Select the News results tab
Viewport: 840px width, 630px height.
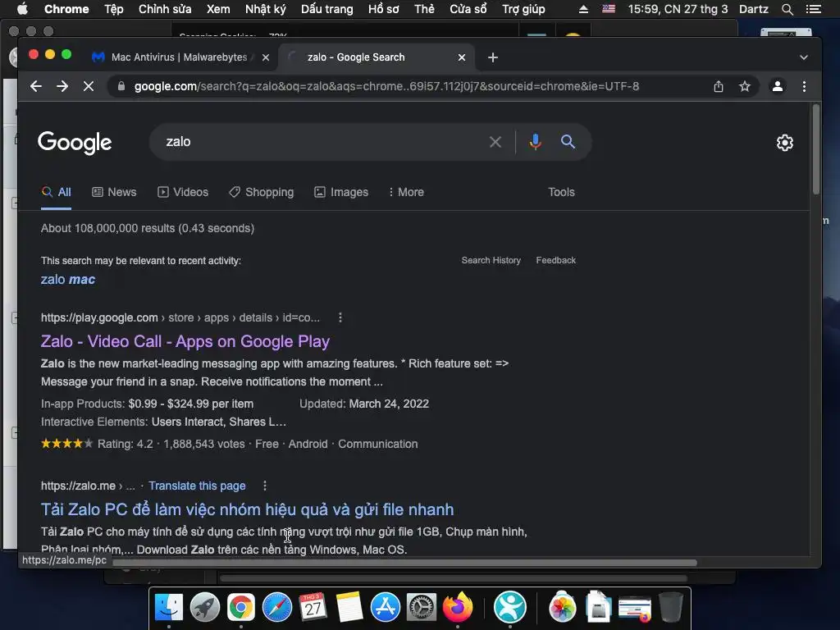(114, 192)
